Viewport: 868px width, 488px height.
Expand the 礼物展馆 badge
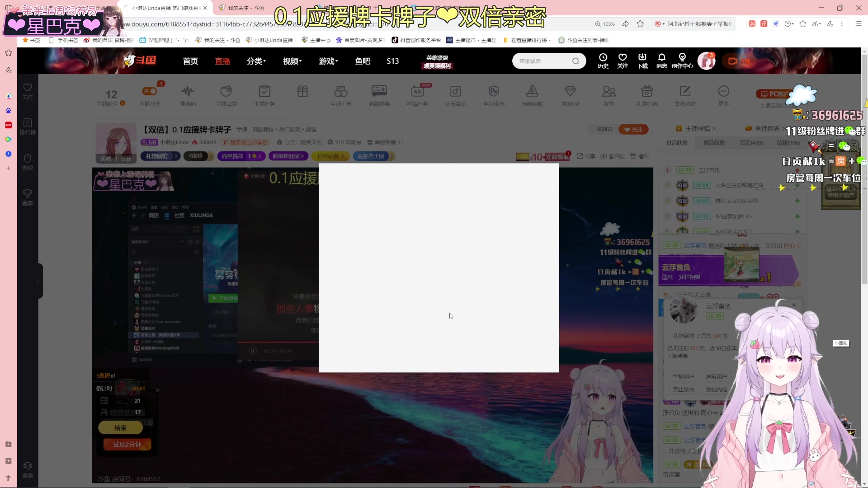(160, 156)
